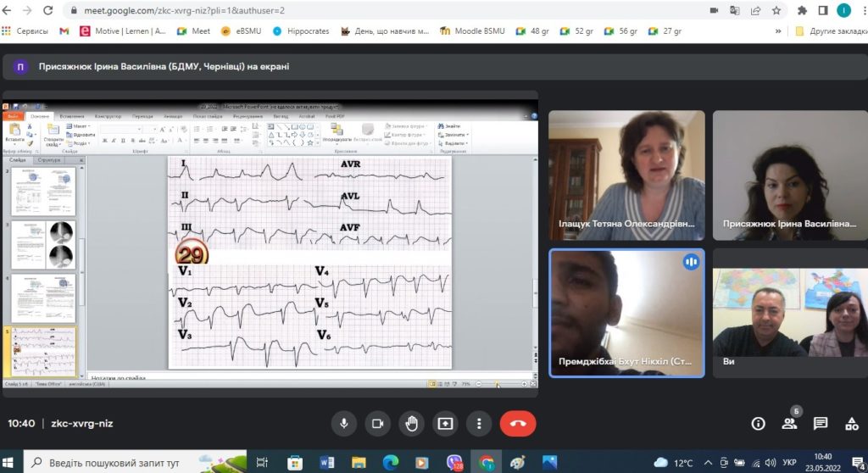This screenshot has width=868, height=473.
Task: Open the Hippocrates bookmark
Action: point(302,31)
